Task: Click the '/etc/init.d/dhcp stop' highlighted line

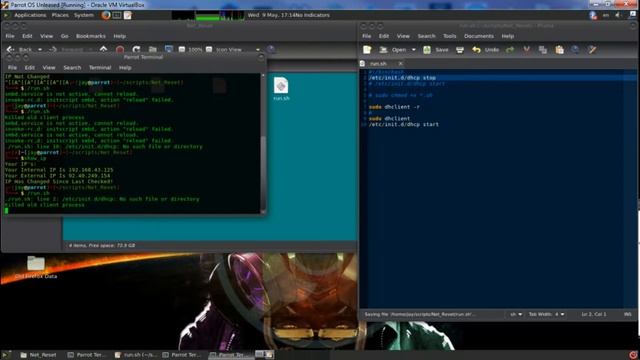Action: click(402, 78)
